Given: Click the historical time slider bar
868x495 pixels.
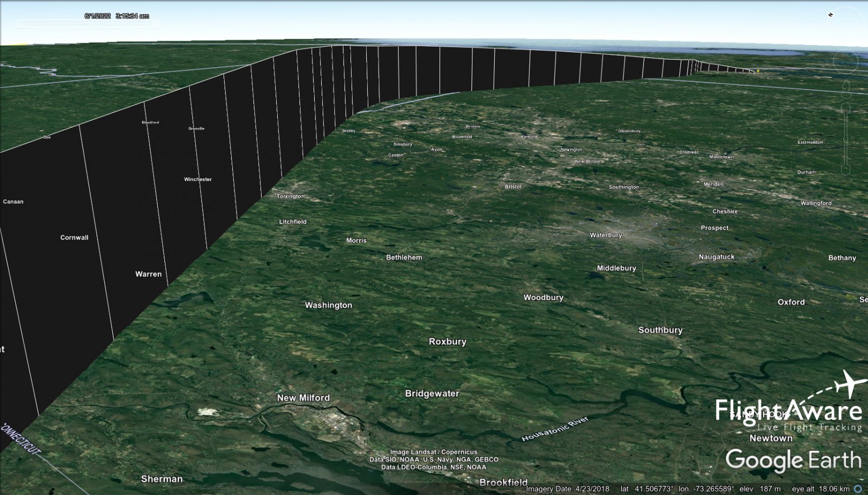Looking at the screenshot, I should pyautogui.click(x=87, y=24).
